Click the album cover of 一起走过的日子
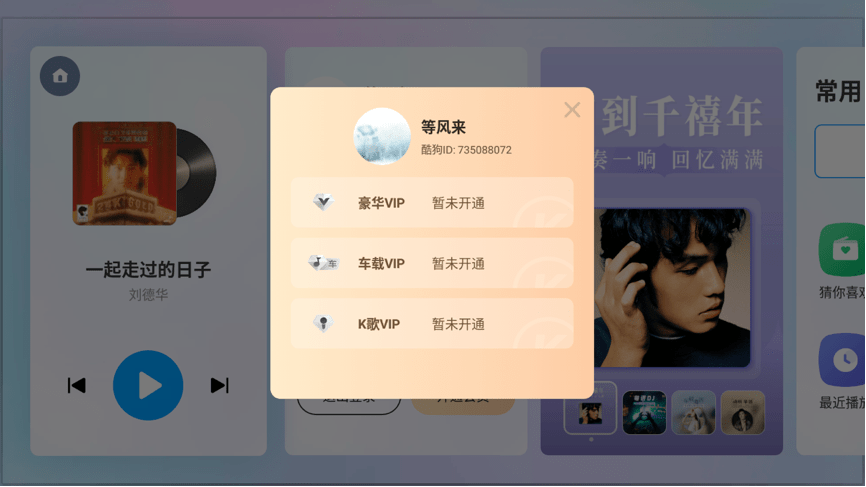 125,173
